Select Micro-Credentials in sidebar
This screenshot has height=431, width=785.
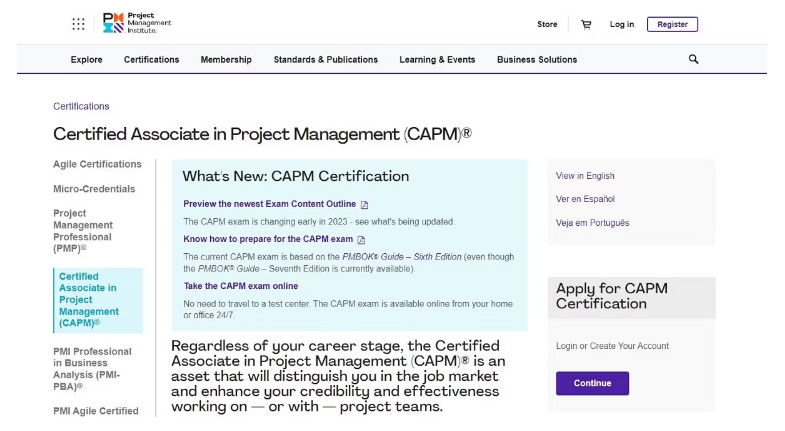[94, 189]
